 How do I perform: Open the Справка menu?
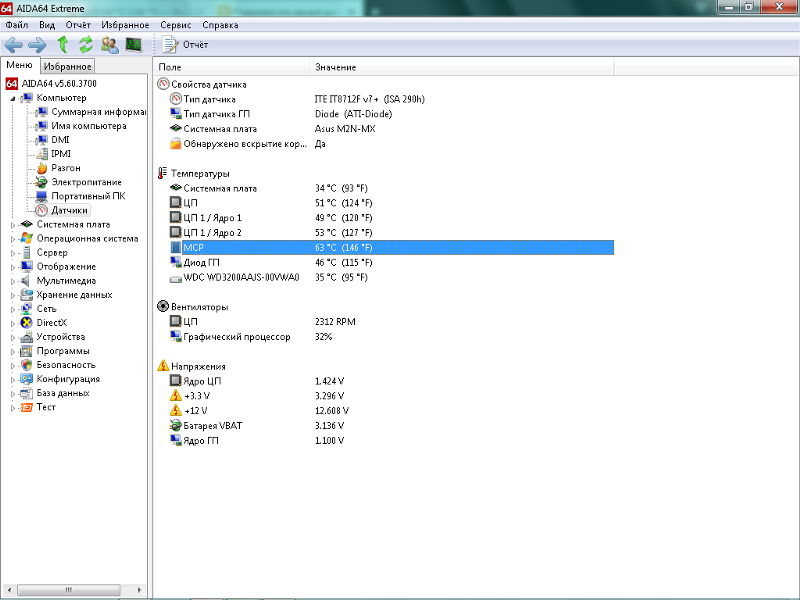[220, 25]
